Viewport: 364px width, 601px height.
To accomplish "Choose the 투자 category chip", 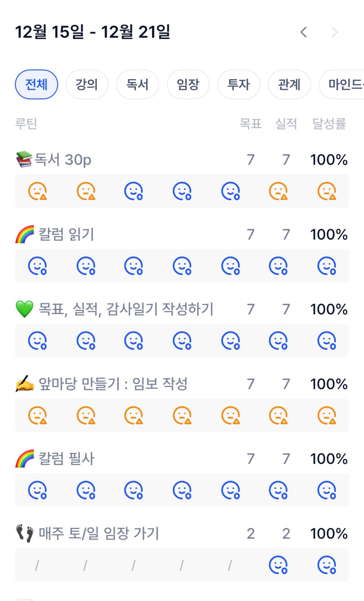I will click(239, 84).
